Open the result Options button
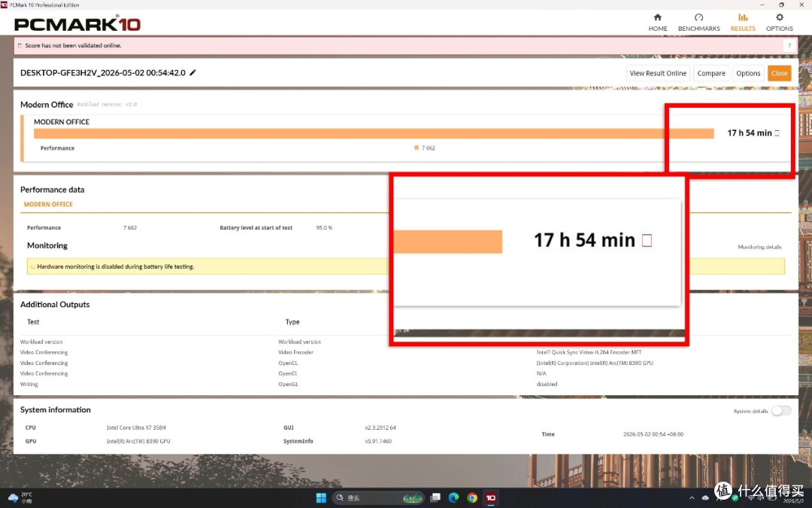 [x=748, y=74]
